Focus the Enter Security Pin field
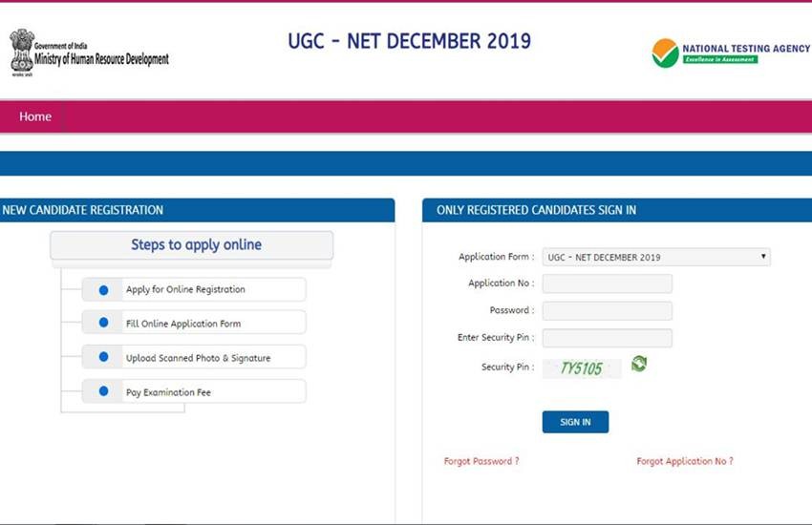The width and height of the screenshot is (812, 525). (x=607, y=338)
